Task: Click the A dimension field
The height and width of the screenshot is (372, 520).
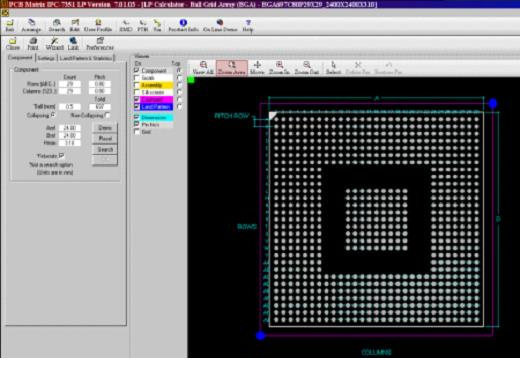Action: tap(70, 128)
